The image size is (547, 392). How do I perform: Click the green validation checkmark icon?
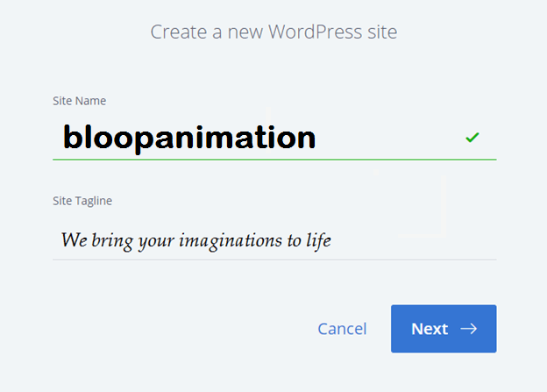point(472,138)
